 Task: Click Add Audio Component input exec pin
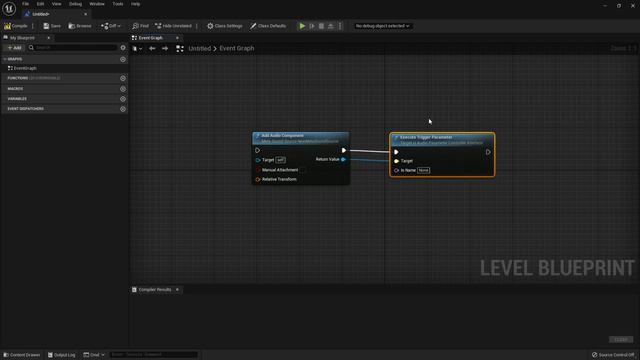[x=258, y=150]
